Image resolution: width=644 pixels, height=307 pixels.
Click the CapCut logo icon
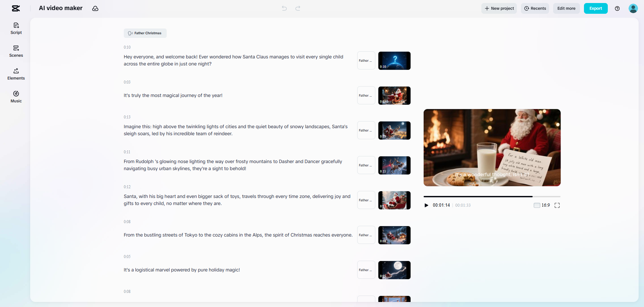click(x=16, y=8)
